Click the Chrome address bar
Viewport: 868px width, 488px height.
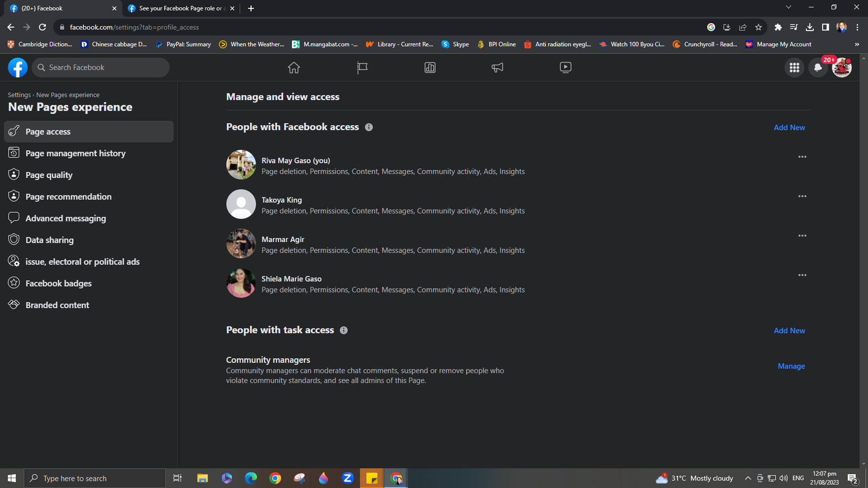coord(380,27)
